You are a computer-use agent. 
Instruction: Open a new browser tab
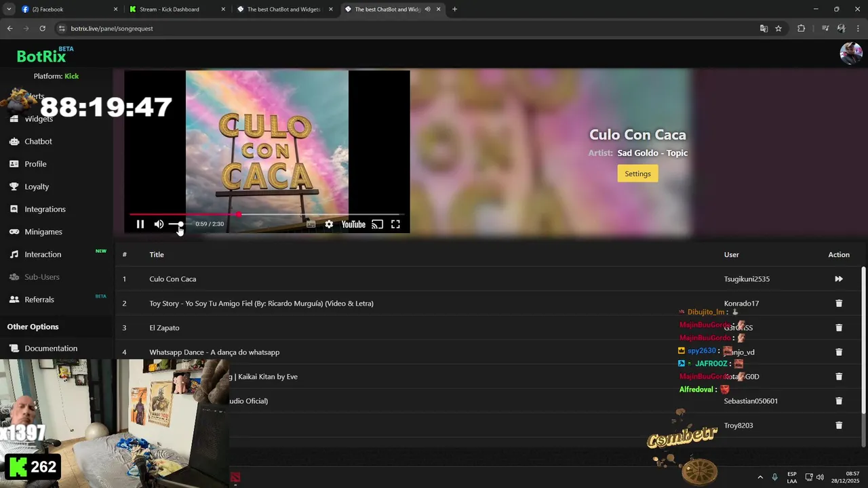(454, 9)
